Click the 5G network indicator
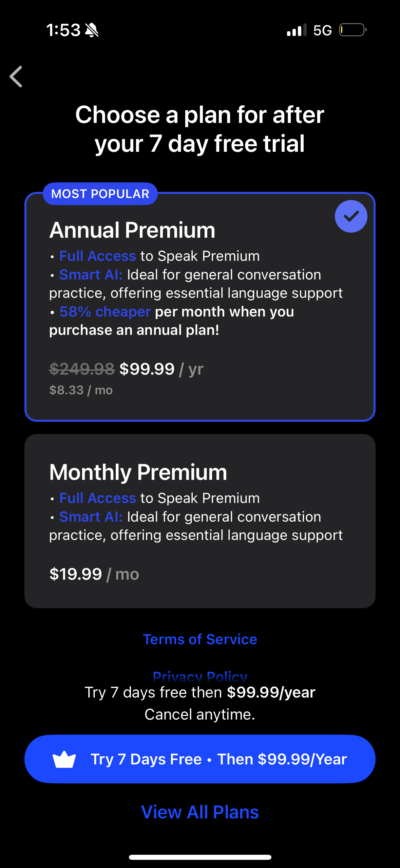This screenshot has height=868, width=400. (323, 30)
